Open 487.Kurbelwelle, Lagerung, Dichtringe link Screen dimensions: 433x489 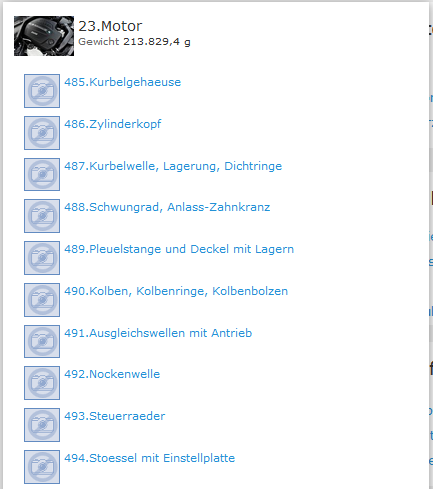point(173,166)
